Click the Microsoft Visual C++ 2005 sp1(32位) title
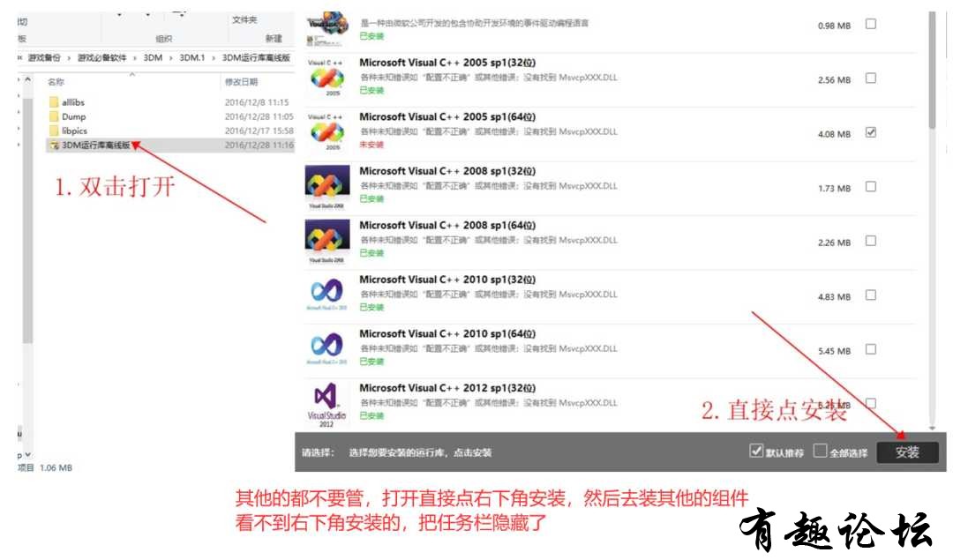This screenshot has width=953, height=560. point(447,63)
